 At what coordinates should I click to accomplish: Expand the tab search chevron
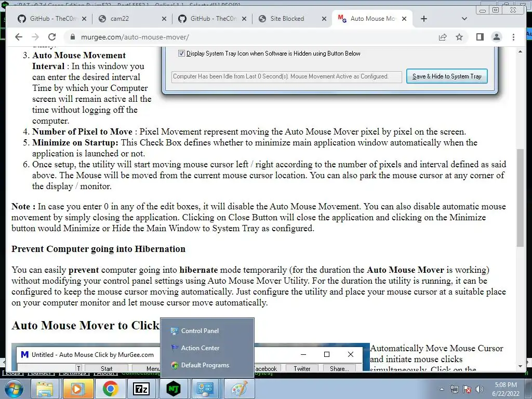[x=464, y=19]
